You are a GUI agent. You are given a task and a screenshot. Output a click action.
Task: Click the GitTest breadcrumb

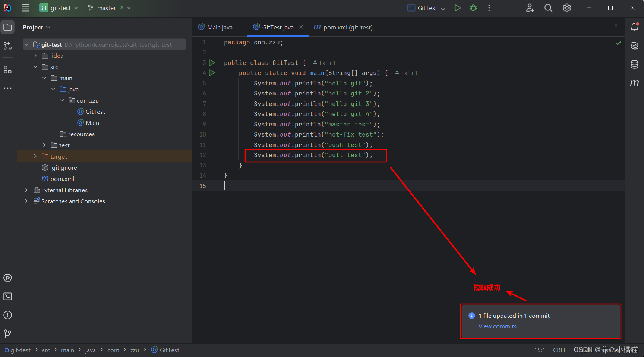pos(165,350)
